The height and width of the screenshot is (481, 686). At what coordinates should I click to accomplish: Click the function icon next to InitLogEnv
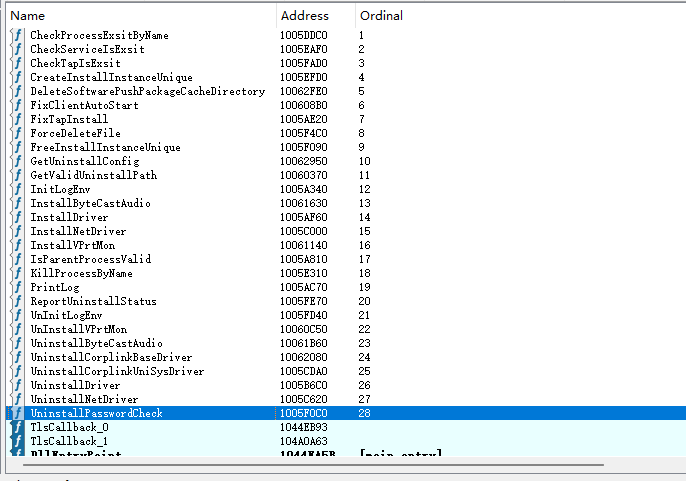16,189
